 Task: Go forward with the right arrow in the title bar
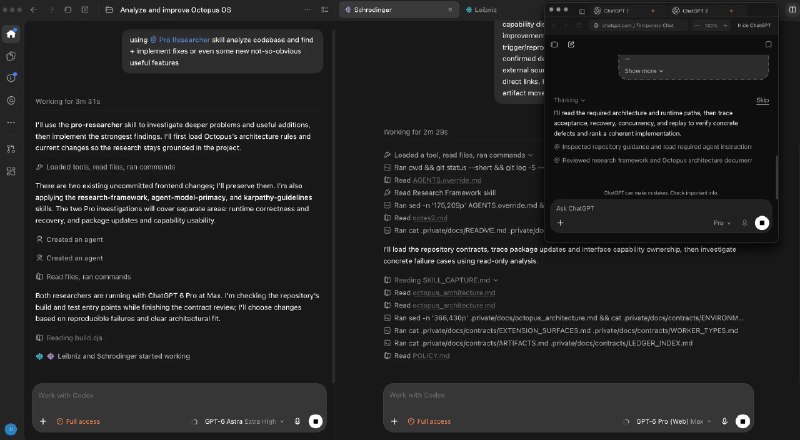pos(50,10)
